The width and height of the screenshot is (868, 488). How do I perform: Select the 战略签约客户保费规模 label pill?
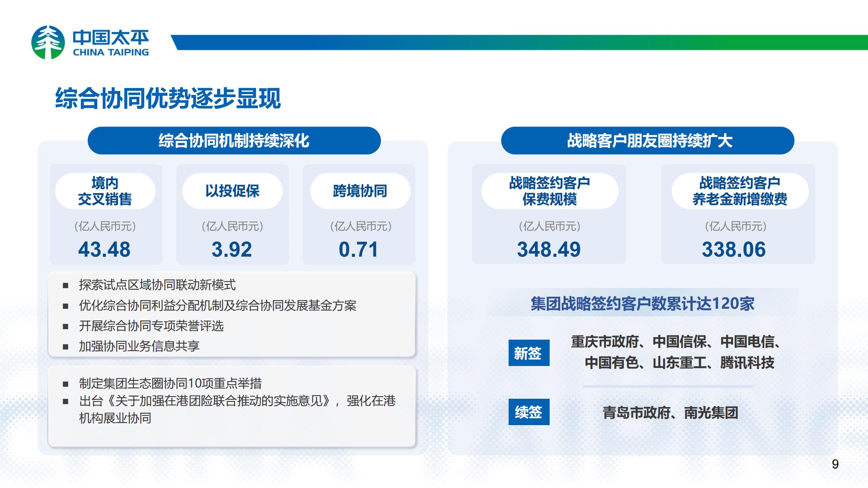pyautogui.click(x=550, y=191)
